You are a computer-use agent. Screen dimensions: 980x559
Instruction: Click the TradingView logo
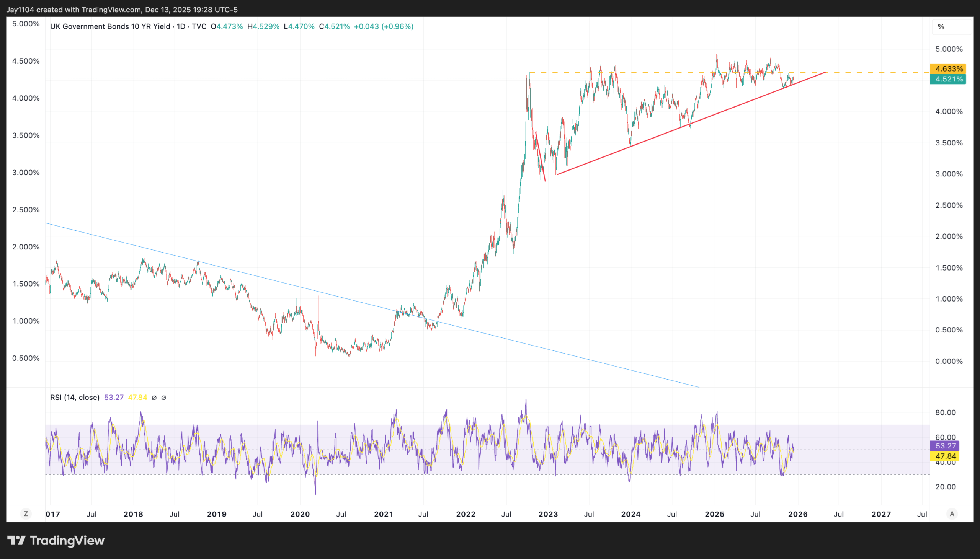[x=56, y=541]
